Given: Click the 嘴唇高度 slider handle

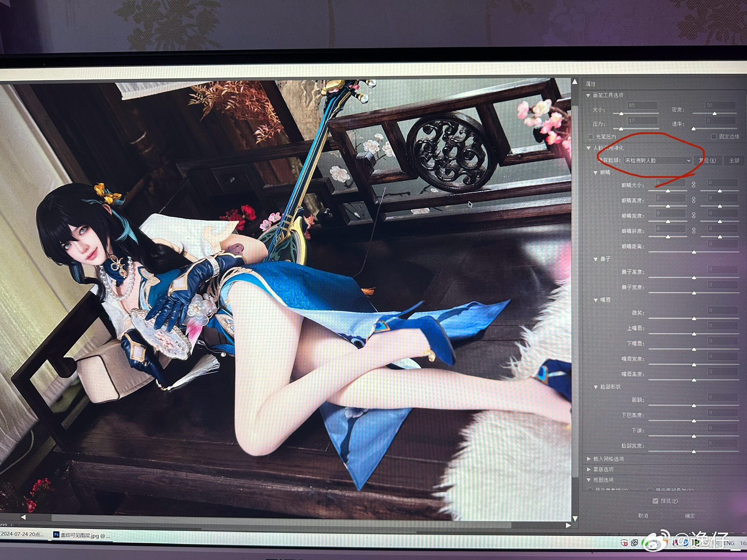Looking at the screenshot, I should pyautogui.click(x=694, y=380).
